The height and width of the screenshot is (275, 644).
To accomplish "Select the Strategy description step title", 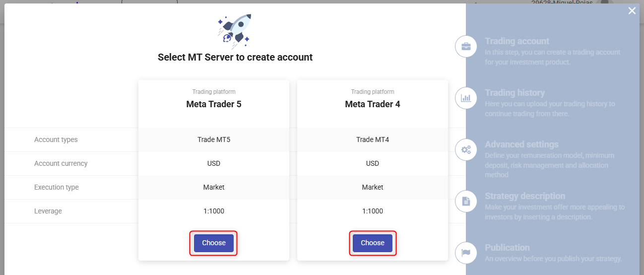I will [x=525, y=196].
